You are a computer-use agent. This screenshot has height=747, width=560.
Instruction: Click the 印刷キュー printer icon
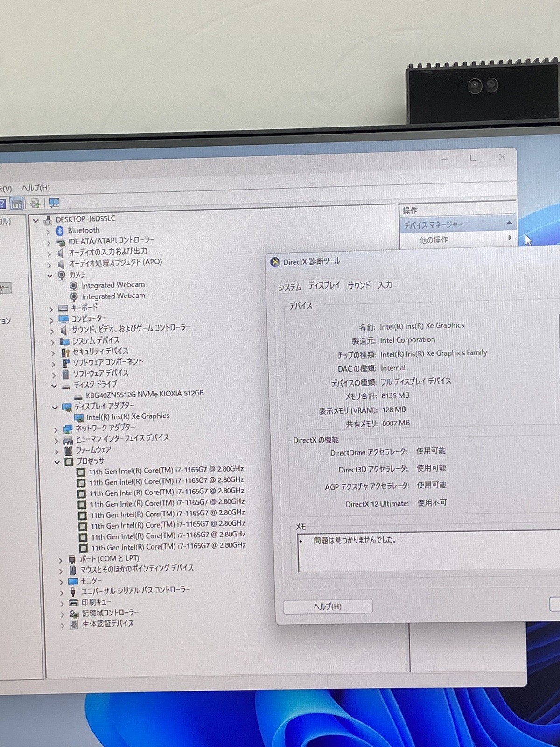74,603
